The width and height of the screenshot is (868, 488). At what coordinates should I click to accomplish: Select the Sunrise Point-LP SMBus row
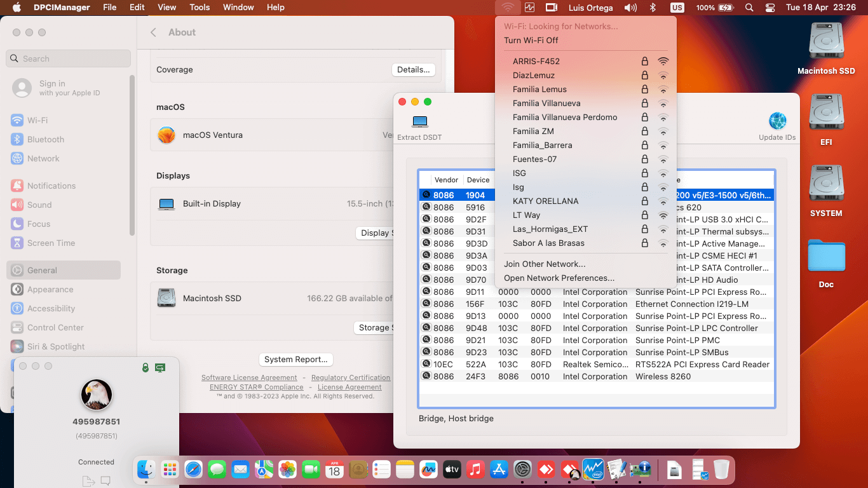tap(596, 352)
